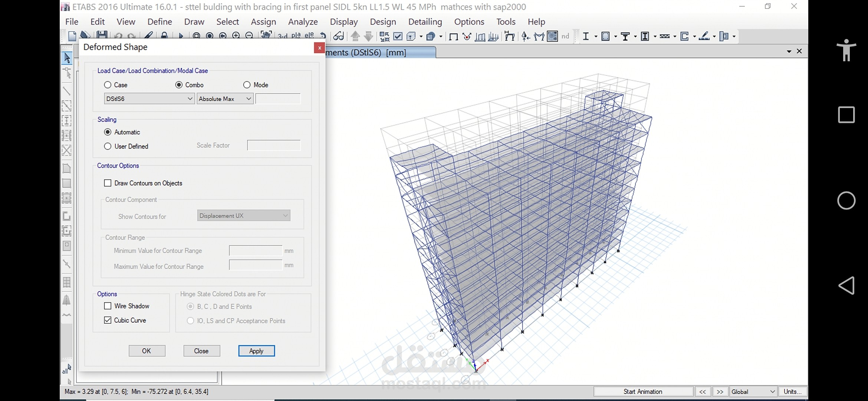Open the Displacement UX contour dropdown
The height and width of the screenshot is (401, 868).
pyautogui.click(x=244, y=216)
